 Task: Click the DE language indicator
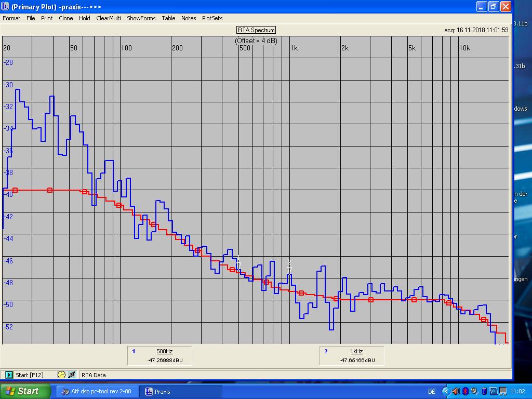[x=432, y=391]
